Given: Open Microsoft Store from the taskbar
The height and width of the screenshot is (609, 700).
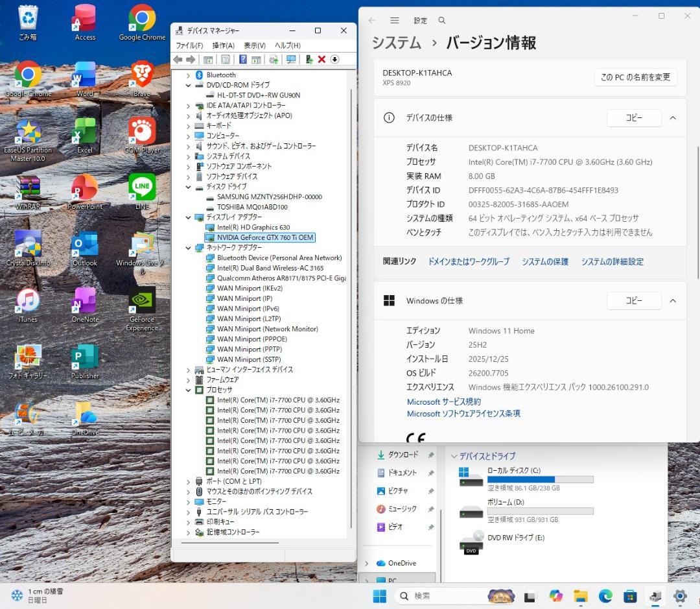Looking at the screenshot, I should coord(630,596).
